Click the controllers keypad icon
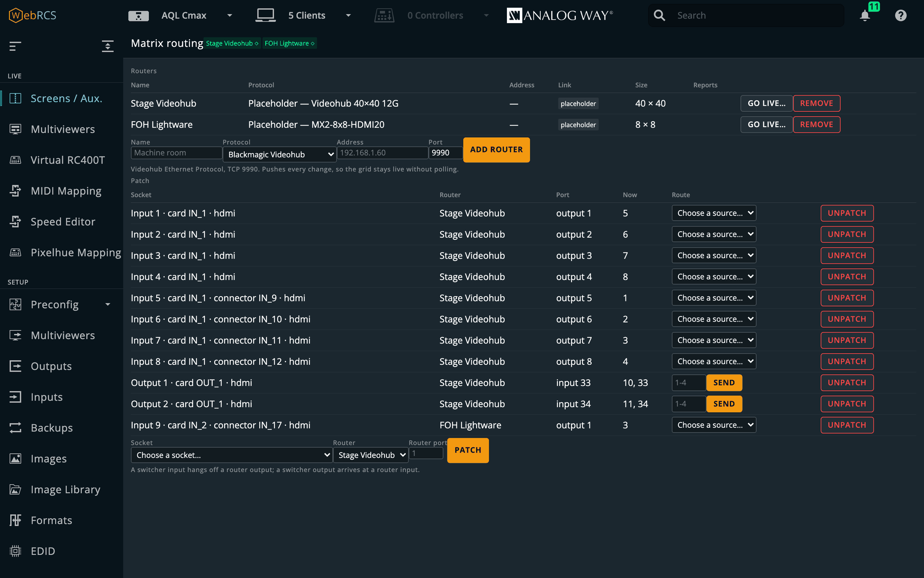This screenshot has width=924, height=578. [x=384, y=15]
